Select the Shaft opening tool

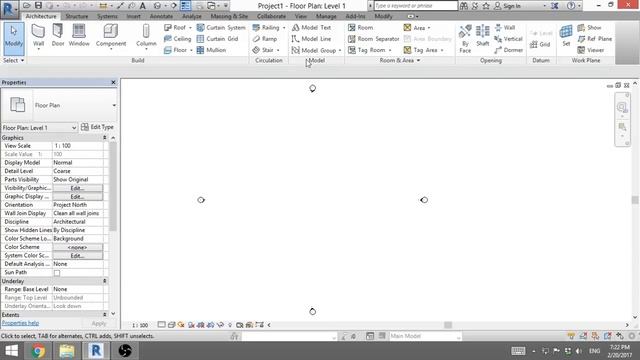click(482, 36)
